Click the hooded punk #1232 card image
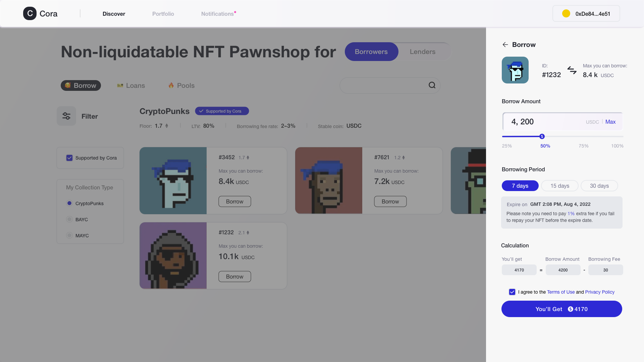This screenshot has width=644, height=362. point(173,256)
